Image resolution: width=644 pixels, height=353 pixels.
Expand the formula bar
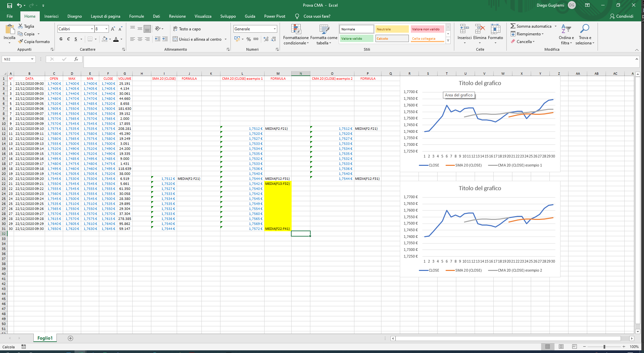coord(637,59)
